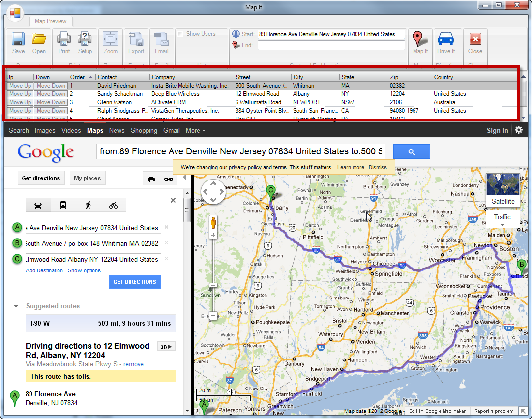The image size is (532, 419).
Task: Click Sign in on the Google bar
Action: tap(498, 131)
